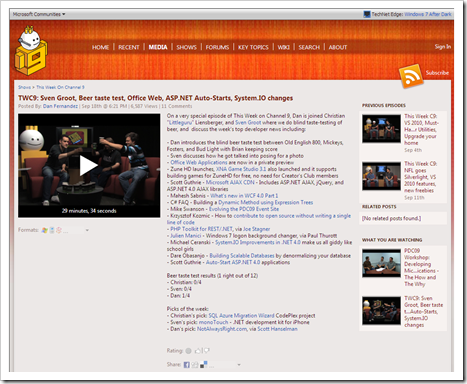Open Evolving the PDC09 Event Site link

244,209
